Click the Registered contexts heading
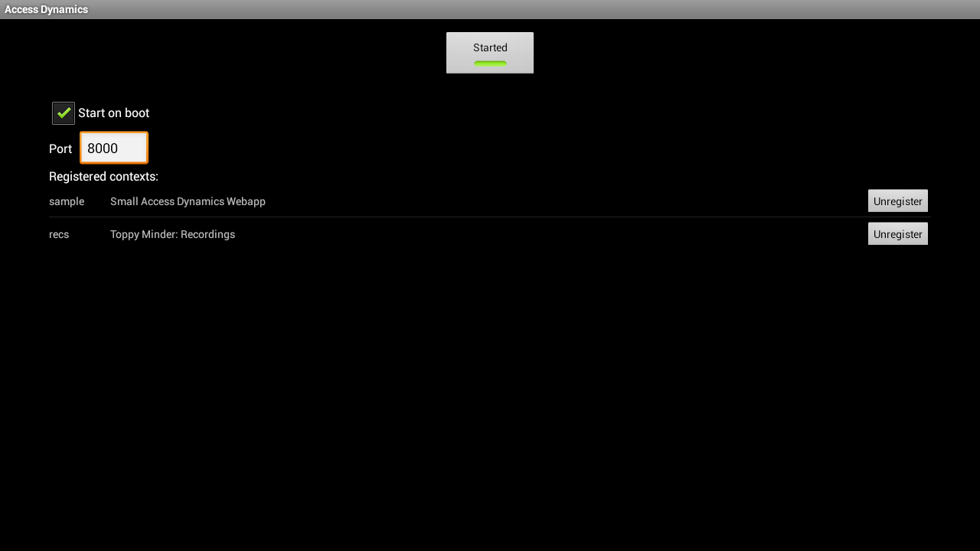The height and width of the screenshot is (551, 980). click(103, 177)
